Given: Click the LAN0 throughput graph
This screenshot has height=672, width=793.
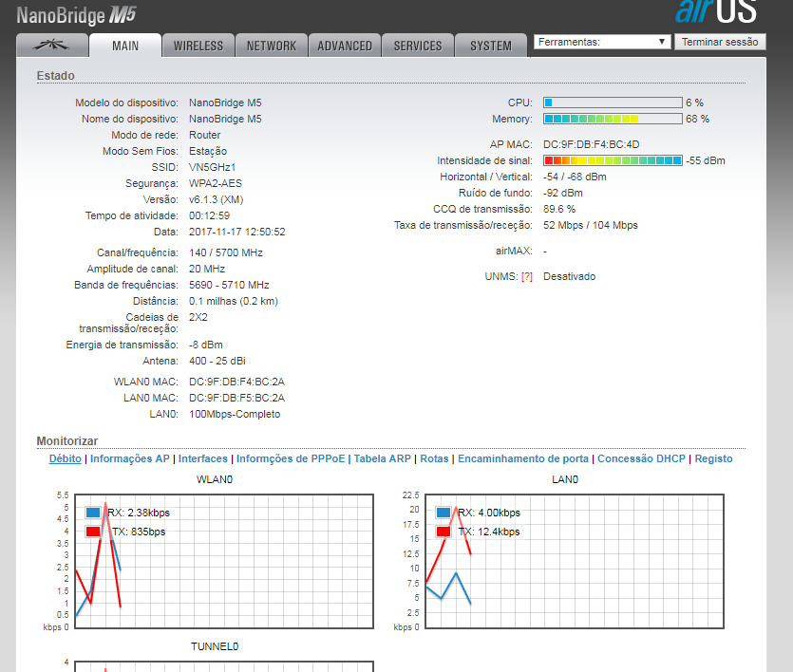Looking at the screenshot, I should (575, 561).
